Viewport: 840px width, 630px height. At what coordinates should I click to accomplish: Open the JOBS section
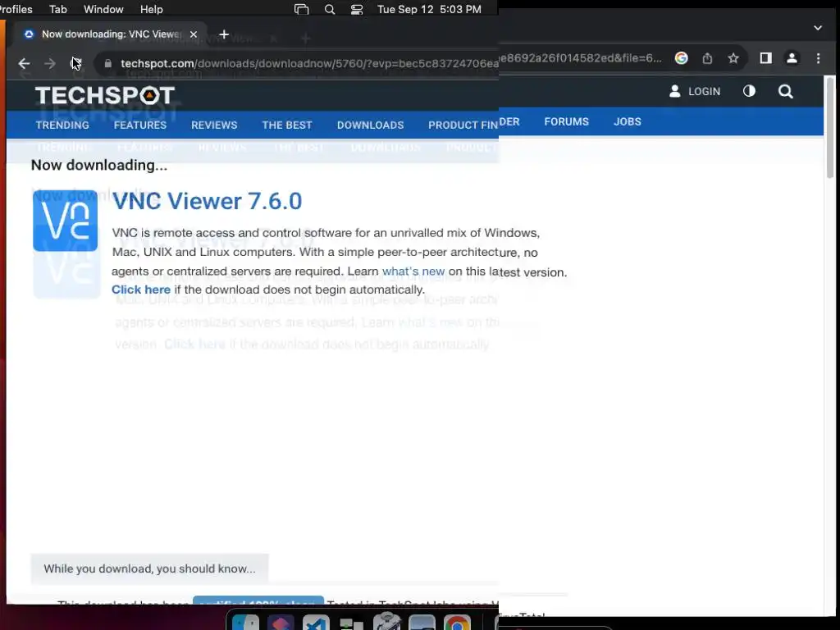628,121
